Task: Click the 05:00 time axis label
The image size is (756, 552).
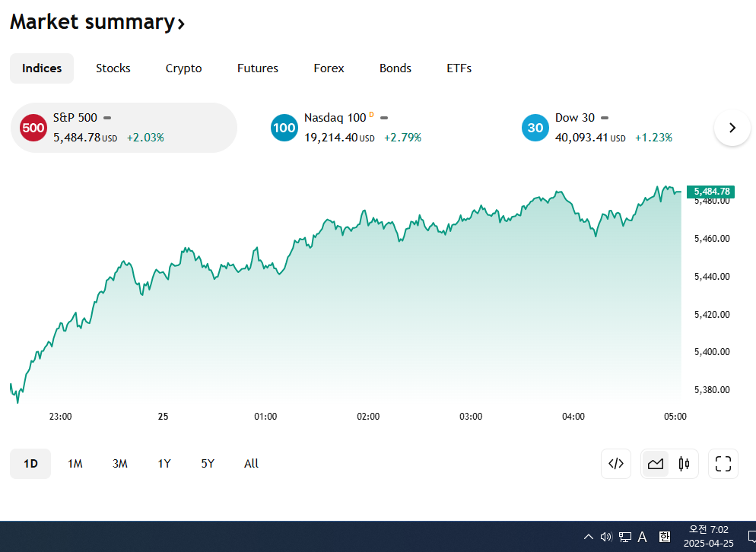Action: coord(675,417)
